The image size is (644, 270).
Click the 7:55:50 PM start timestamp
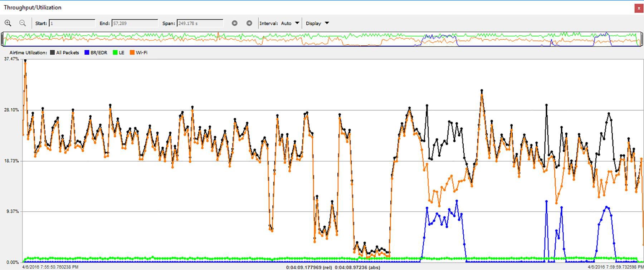(x=50, y=267)
